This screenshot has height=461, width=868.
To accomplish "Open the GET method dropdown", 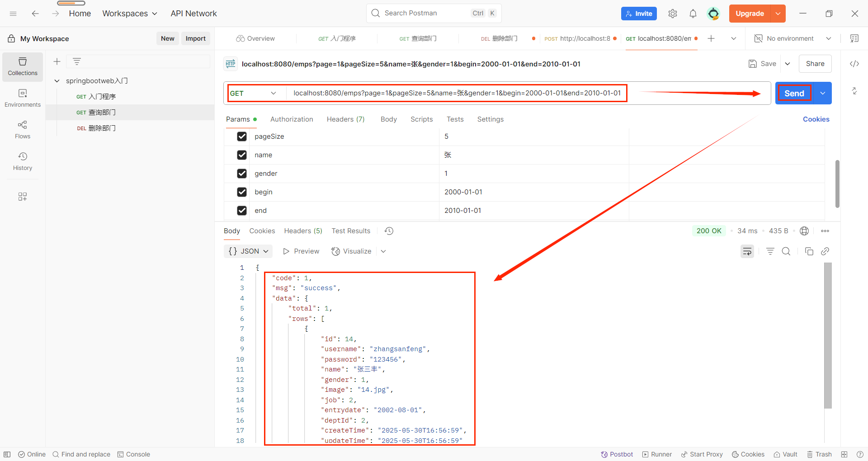I will [253, 93].
